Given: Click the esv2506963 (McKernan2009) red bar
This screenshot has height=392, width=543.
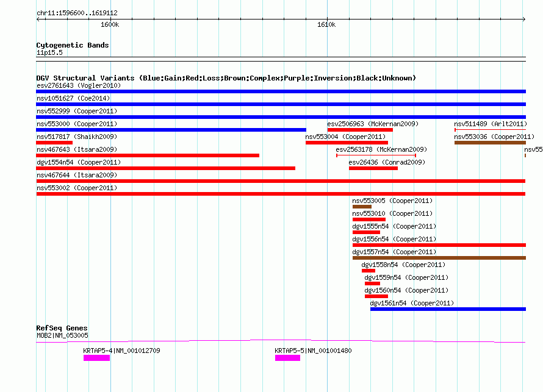Looking at the screenshot, I should pyautogui.click(x=360, y=130).
